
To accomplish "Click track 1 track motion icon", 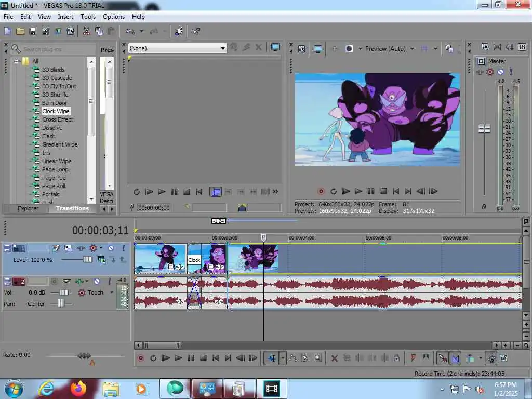I will [68, 248].
